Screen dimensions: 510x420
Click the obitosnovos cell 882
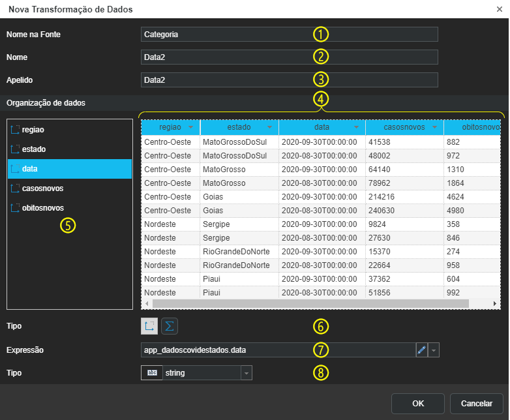pos(472,142)
